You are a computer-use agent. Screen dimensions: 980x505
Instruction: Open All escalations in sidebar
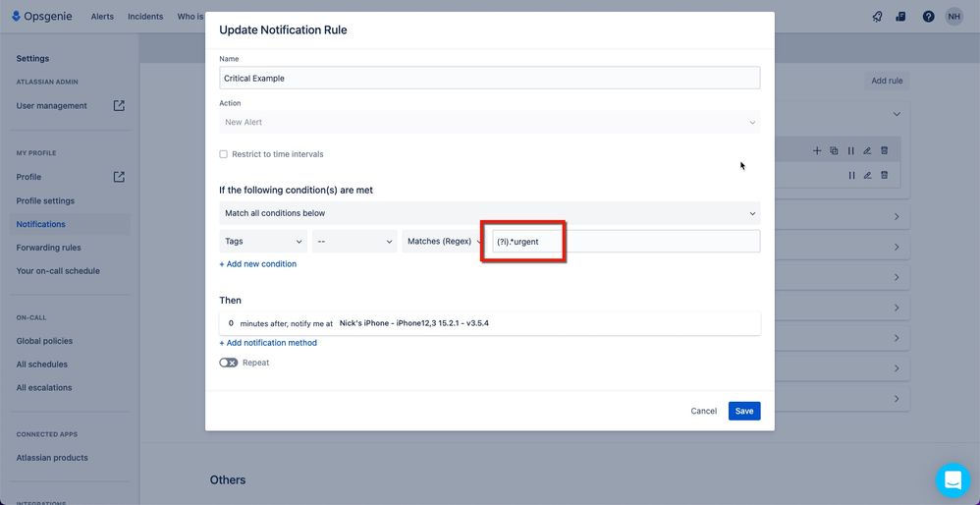44,387
